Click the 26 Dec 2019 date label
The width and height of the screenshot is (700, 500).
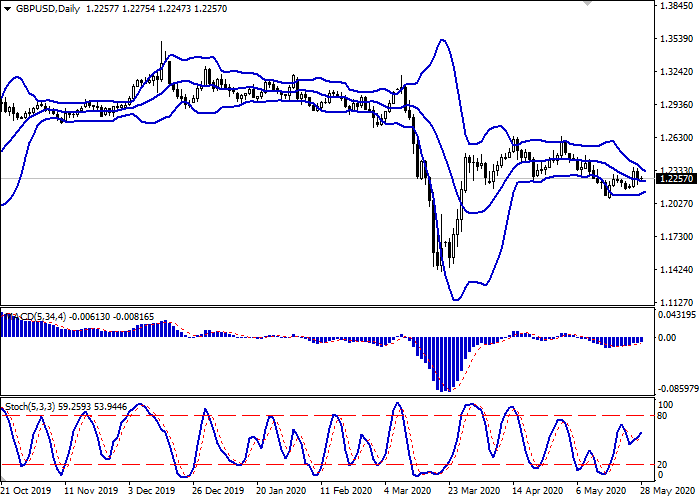217,492
